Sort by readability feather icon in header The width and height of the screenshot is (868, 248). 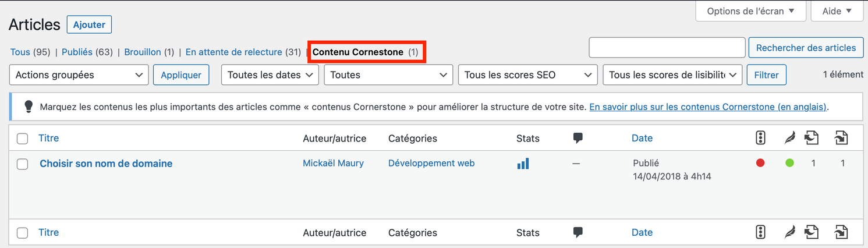tap(789, 138)
